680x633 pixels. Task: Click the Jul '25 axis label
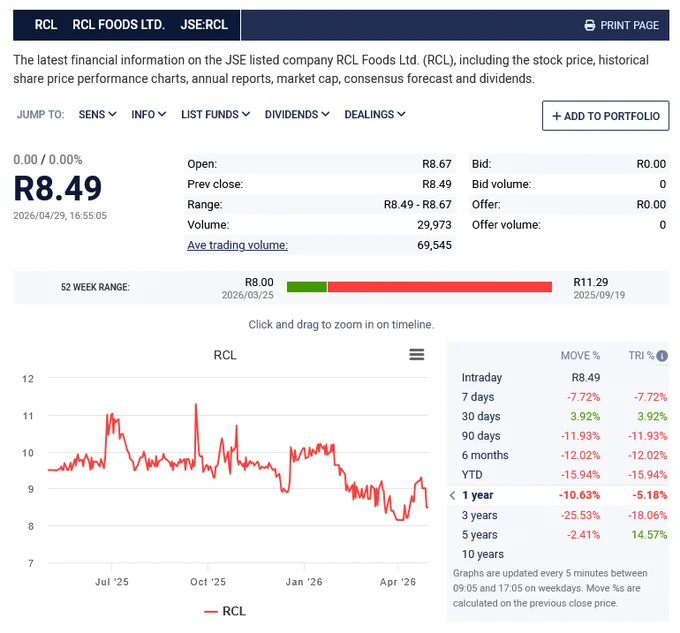pos(112,582)
